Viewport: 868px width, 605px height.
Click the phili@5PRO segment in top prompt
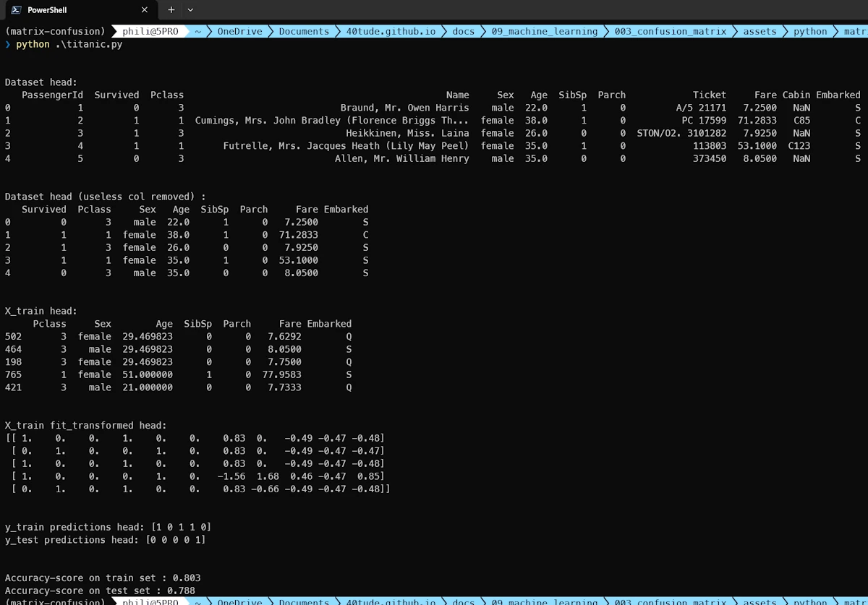(150, 31)
